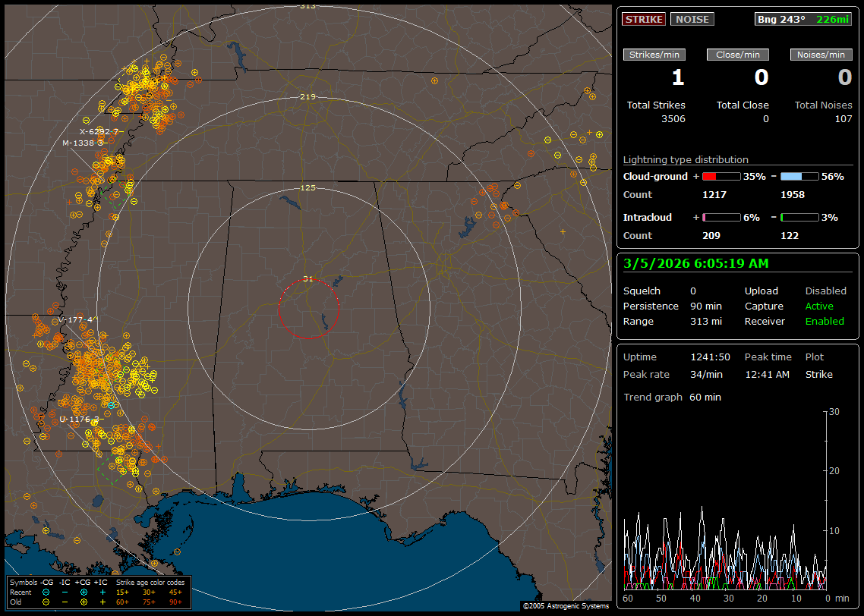Click the recent -CG cyan legend symbol
The width and height of the screenshot is (864, 616).
[x=46, y=592]
